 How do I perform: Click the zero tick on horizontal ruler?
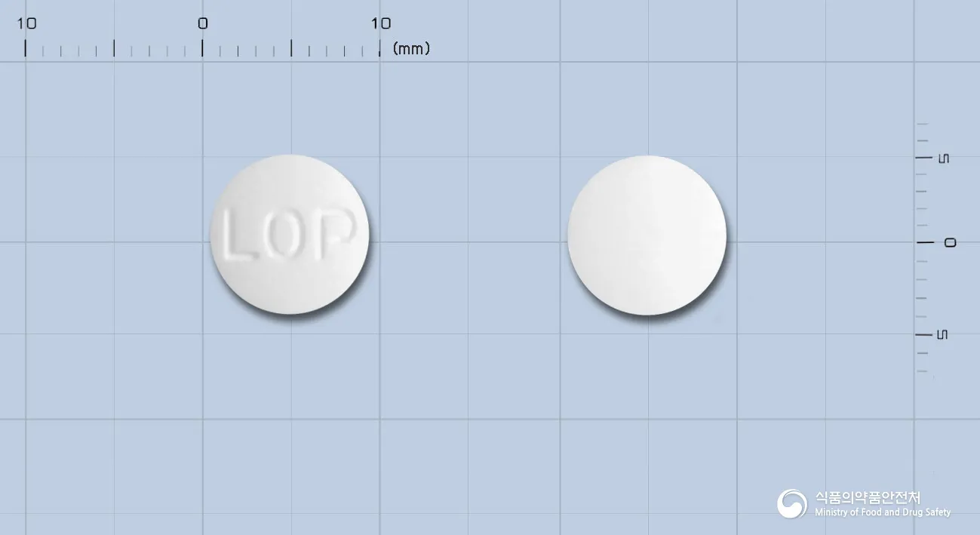click(x=202, y=48)
